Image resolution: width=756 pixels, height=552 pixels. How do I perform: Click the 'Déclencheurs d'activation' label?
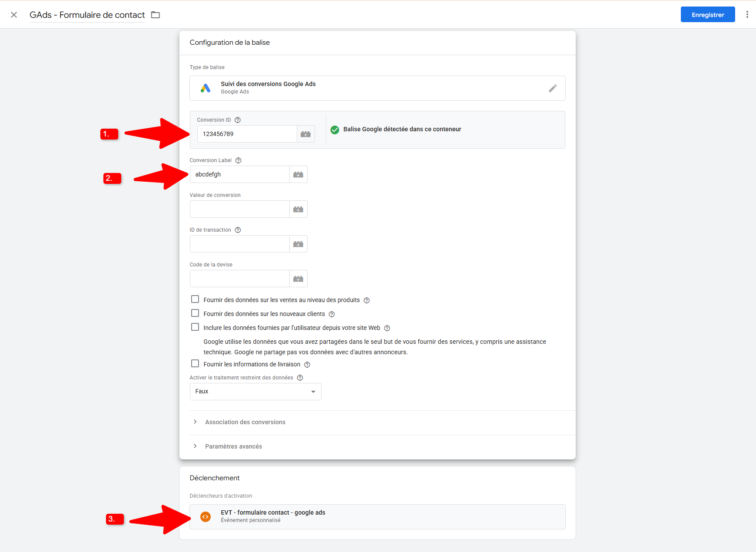pyautogui.click(x=221, y=496)
